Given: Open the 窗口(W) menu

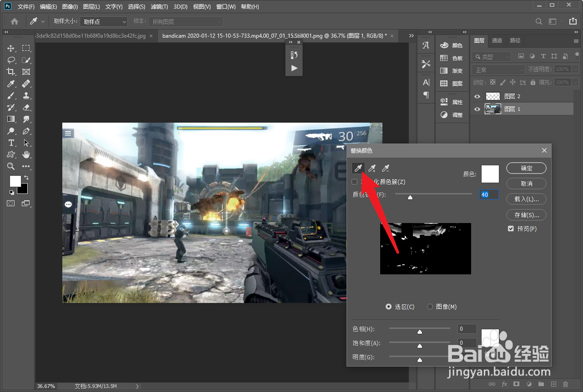Looking at the screenshot, I should click(x=226, y=7).
